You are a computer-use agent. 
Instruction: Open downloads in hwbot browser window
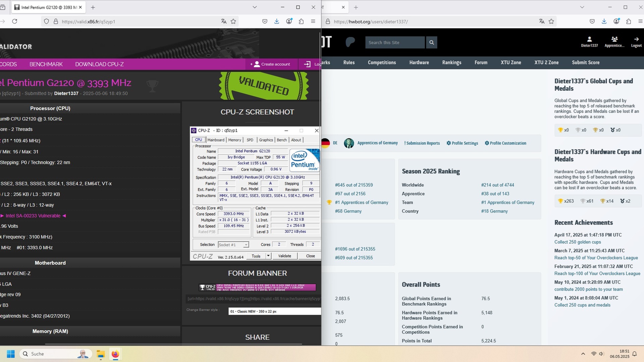point(604,21)
